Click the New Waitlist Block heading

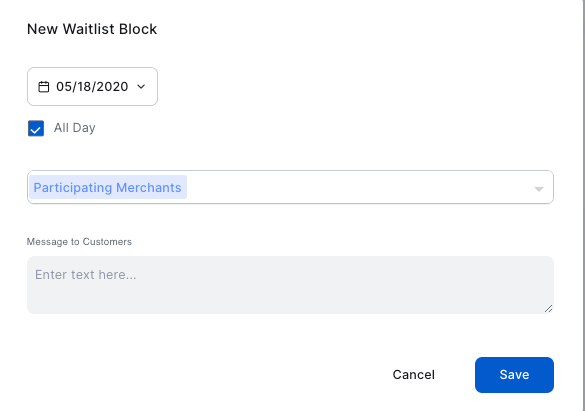pyautogui.click(x=92, y=29)
